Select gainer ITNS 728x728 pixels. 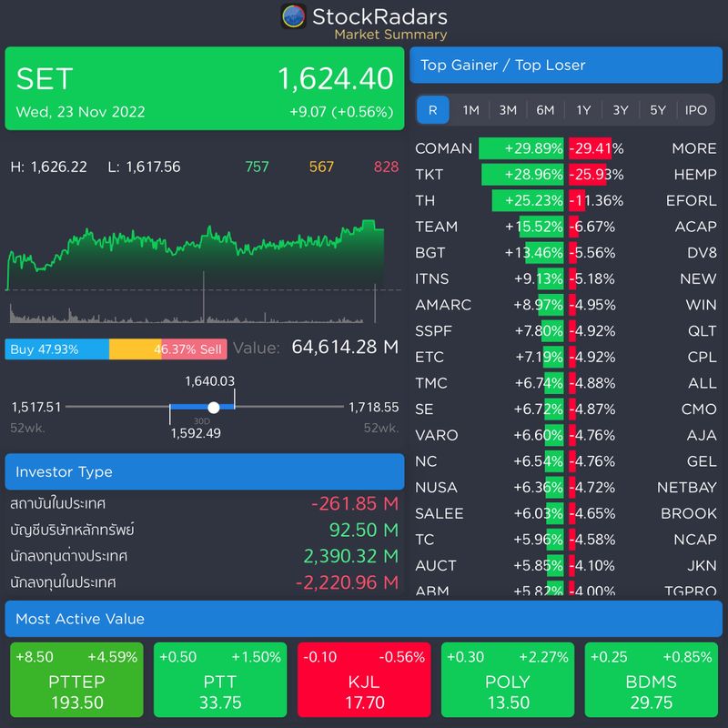(431, 278)
